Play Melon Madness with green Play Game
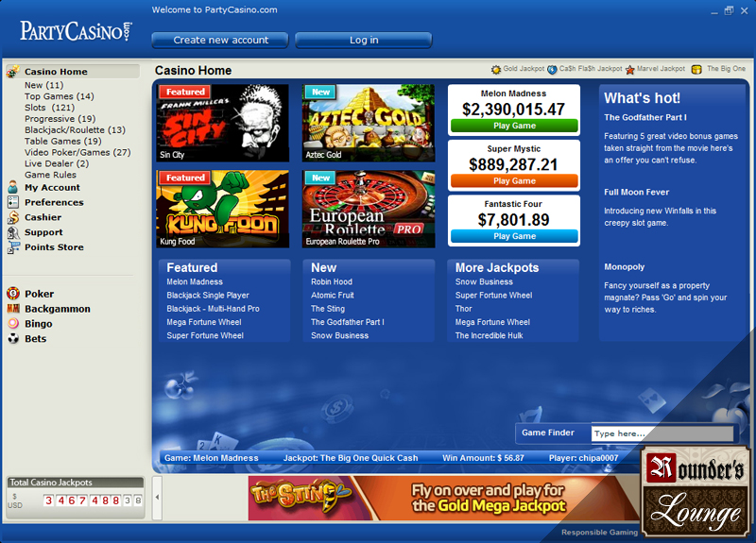This screenshot has height=543, width=756. tap(514, 126)
